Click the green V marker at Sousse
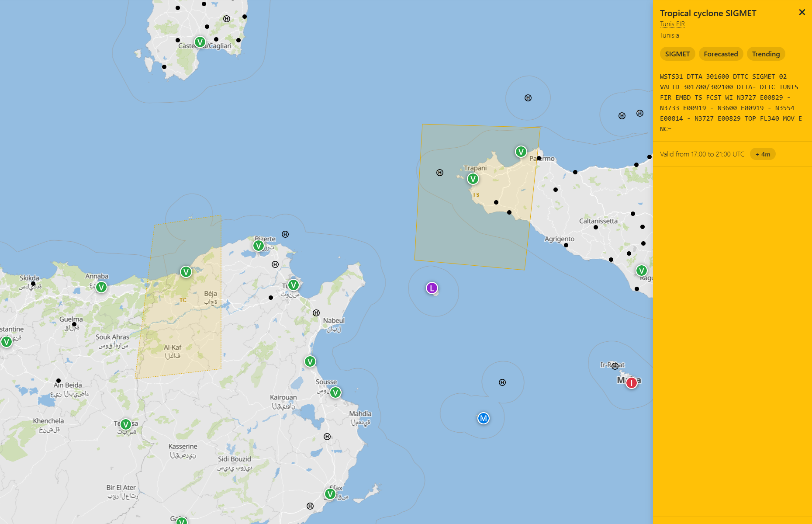The width and height of the screenshot is (812, 524). [x=335, y=392]
